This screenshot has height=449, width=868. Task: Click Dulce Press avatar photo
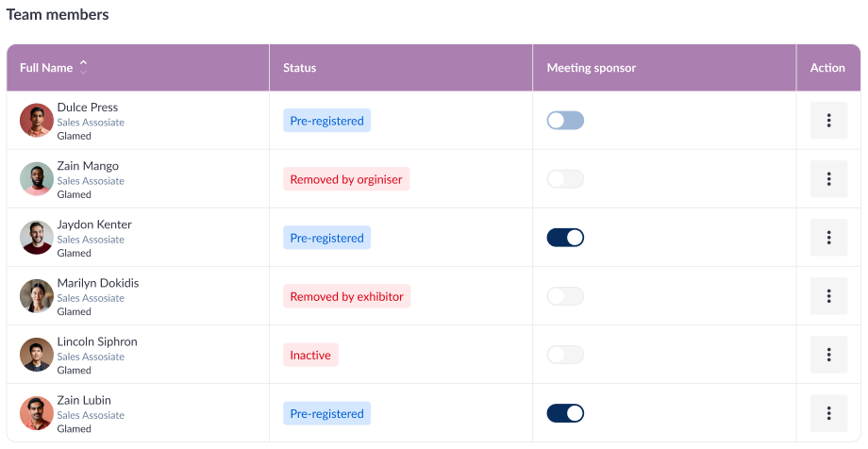(x=37, y=121)
